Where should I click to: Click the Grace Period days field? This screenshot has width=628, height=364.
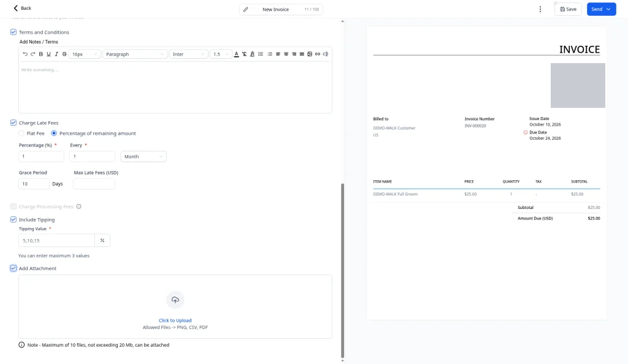pos(34,184)
